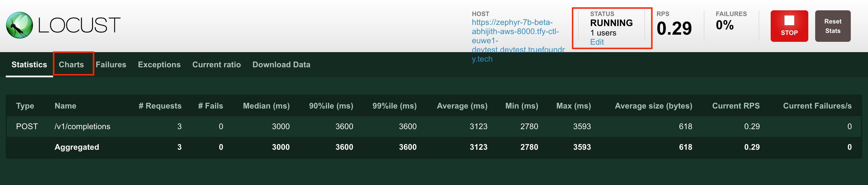The image size is (868, 185).
Task: Click the LOCUST title text
Action: coord(79,25)
